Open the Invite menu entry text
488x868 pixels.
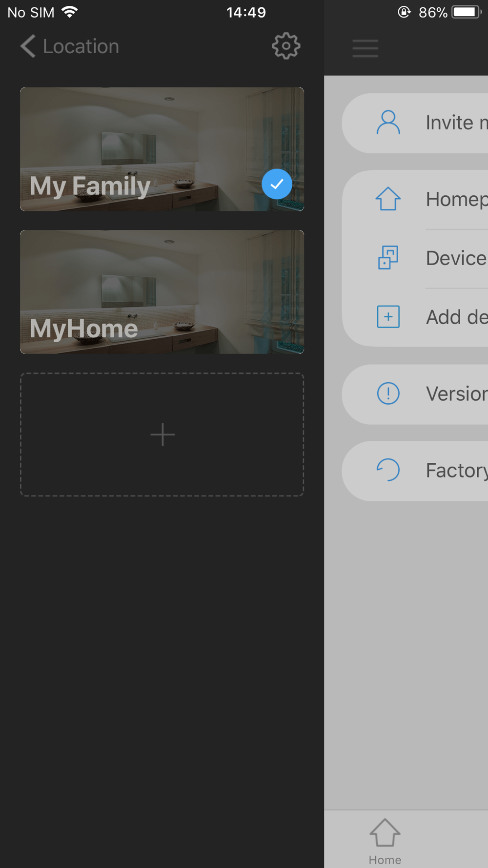coord(457,123)
